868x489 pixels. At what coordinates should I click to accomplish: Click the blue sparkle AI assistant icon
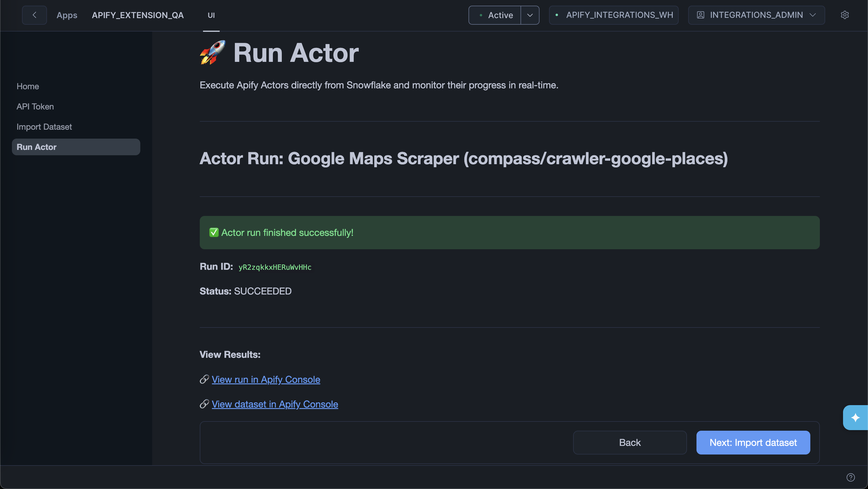click(x=855, y=418)
